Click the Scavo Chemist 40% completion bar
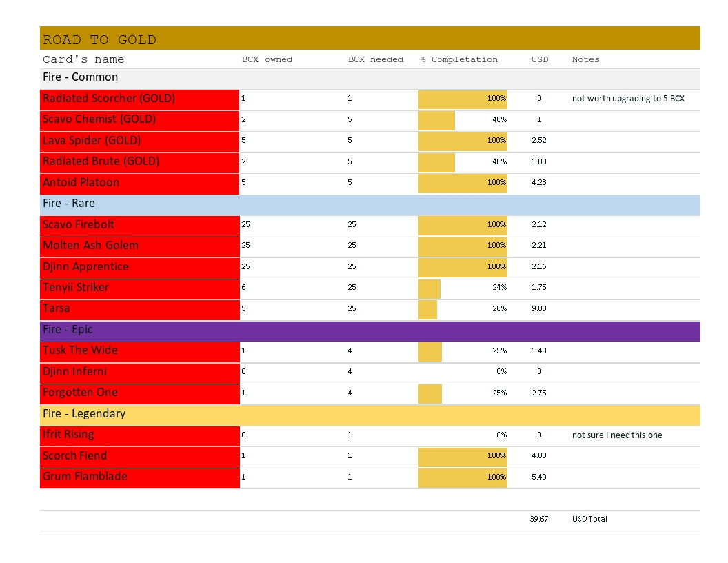This screenshot has width=728, height=563. coord(436,120)
